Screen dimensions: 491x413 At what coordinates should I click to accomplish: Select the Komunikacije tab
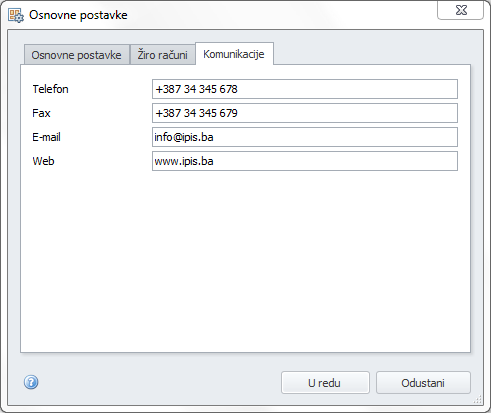pyautogui.click(x=234, y=54)
